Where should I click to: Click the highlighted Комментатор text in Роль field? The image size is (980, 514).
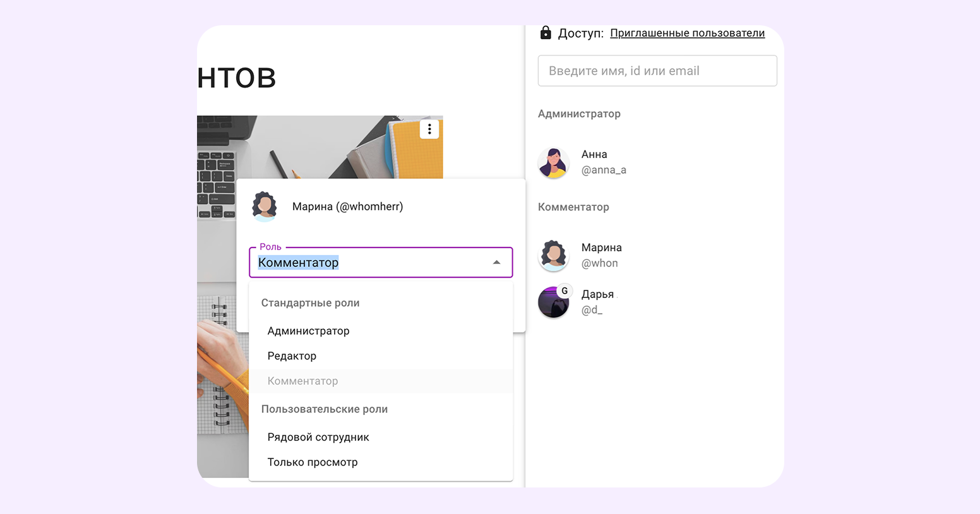[298, 263]
